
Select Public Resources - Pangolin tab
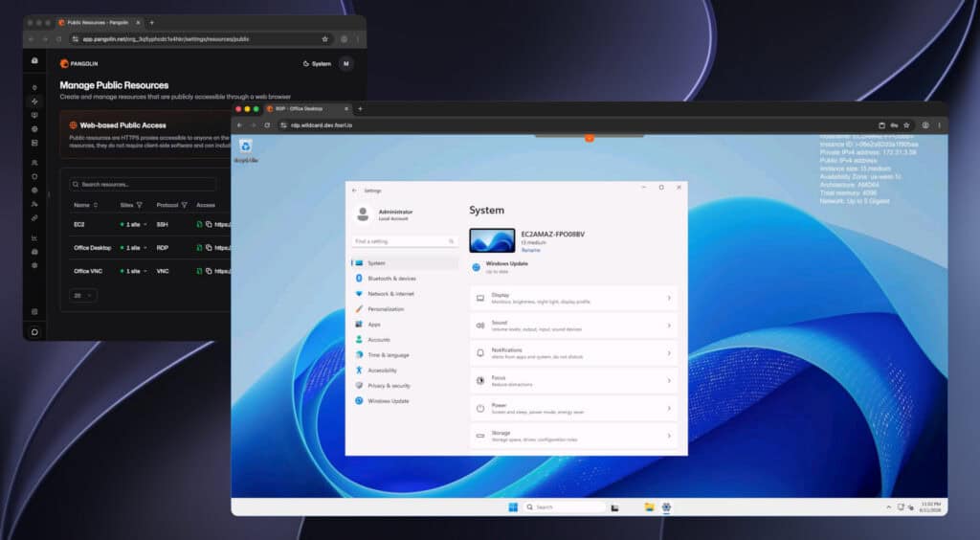coord(100,23)
